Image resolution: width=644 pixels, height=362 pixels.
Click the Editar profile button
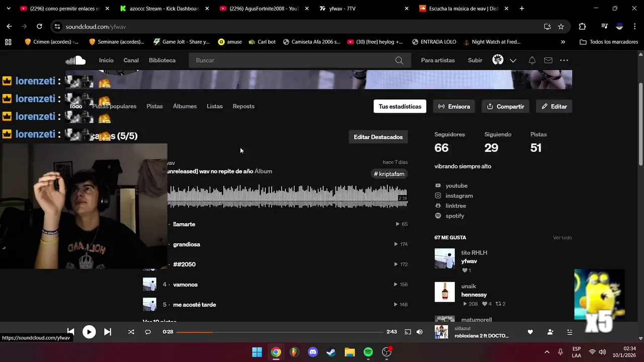click(554, 107)
